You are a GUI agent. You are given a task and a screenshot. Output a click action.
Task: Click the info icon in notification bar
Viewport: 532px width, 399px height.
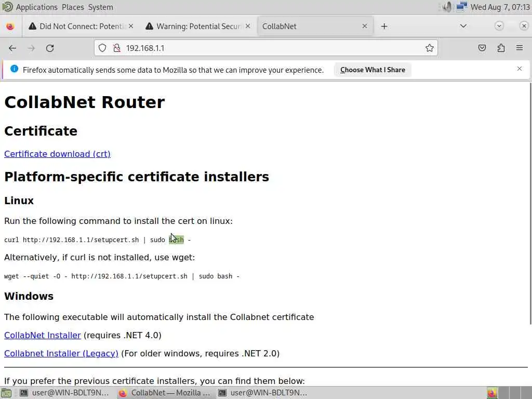point(14,69)
